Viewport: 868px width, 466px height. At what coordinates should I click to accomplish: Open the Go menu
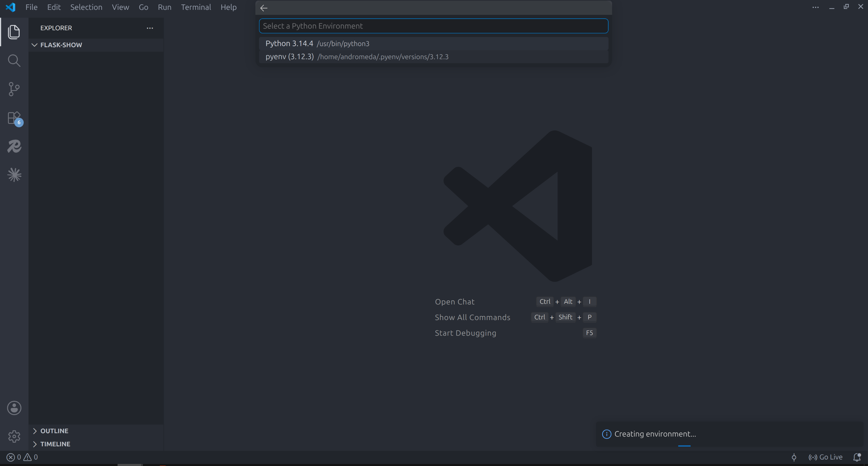[143, 7]
